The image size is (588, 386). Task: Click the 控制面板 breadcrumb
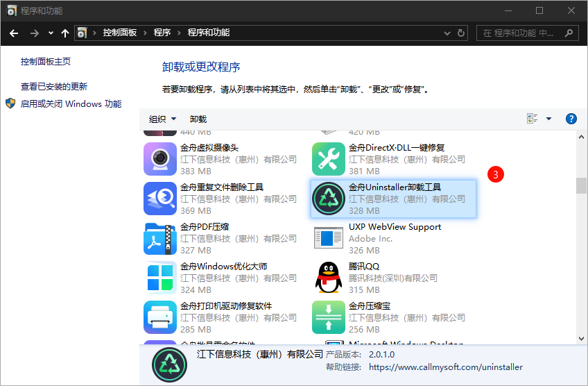tap(120, 33)
